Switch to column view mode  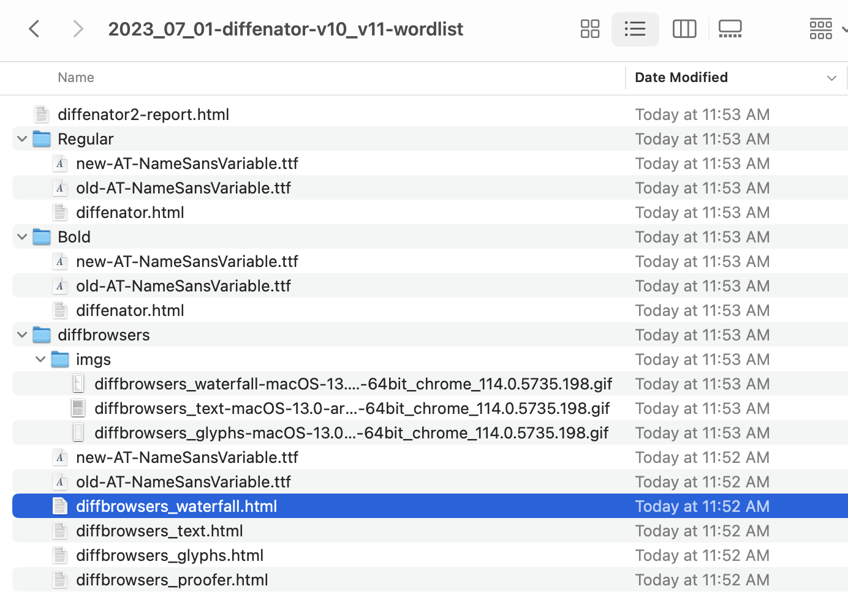pos(684,29)
